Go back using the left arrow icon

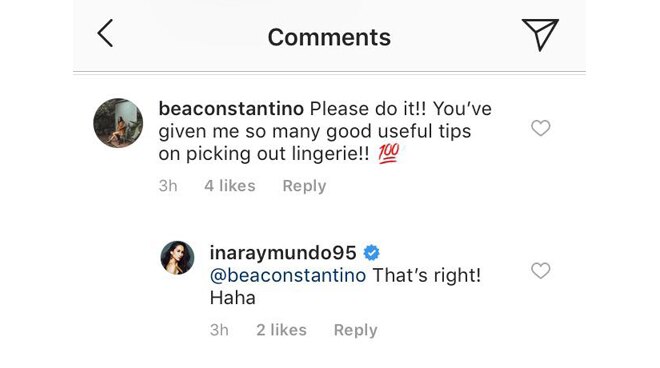105,33
